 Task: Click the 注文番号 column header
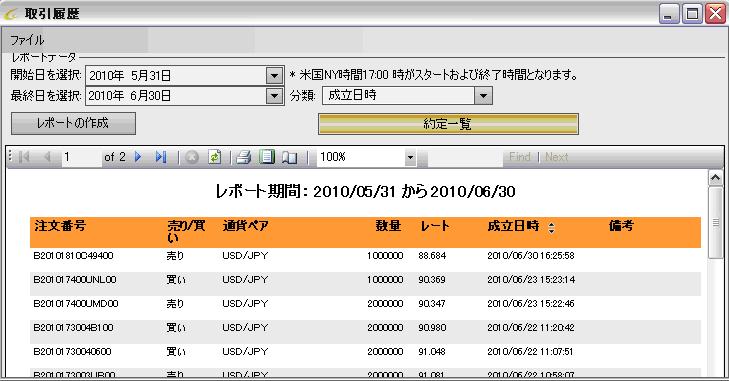(x=60, y=226)
